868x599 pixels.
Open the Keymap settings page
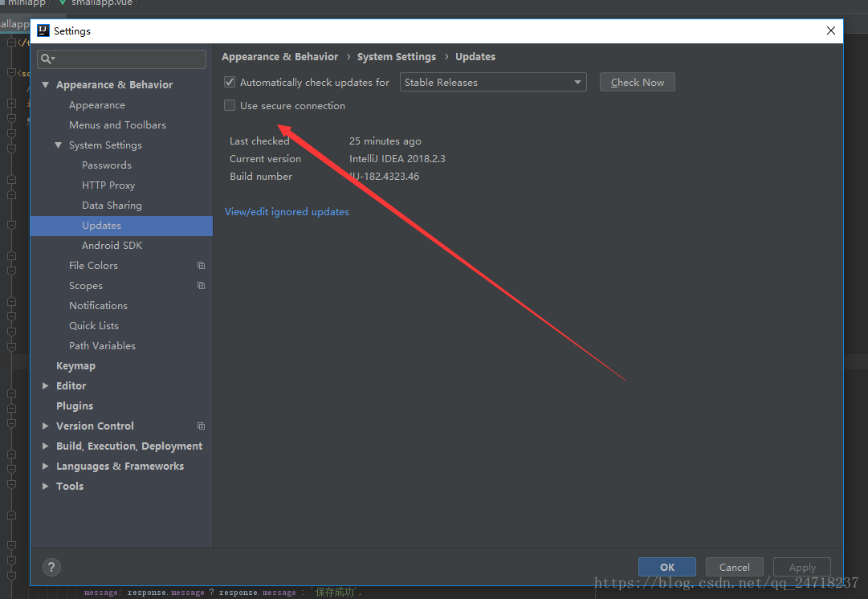[75, 366]
